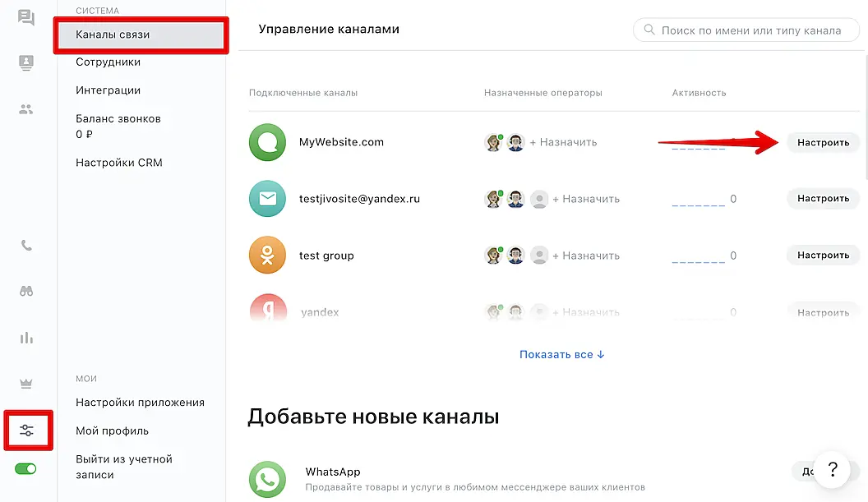Open the crown upgrade icon

click(26, 383)
